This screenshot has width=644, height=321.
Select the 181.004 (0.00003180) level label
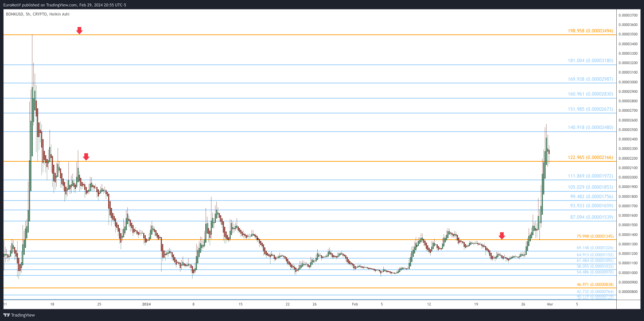pos(590,61)
